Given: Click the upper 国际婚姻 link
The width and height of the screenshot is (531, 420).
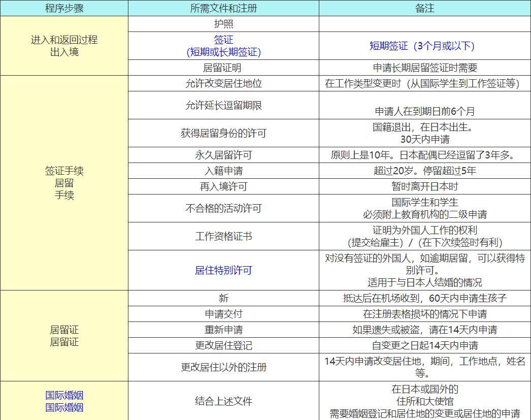Looking at the screenshot, I should click(x=64, y=395).
